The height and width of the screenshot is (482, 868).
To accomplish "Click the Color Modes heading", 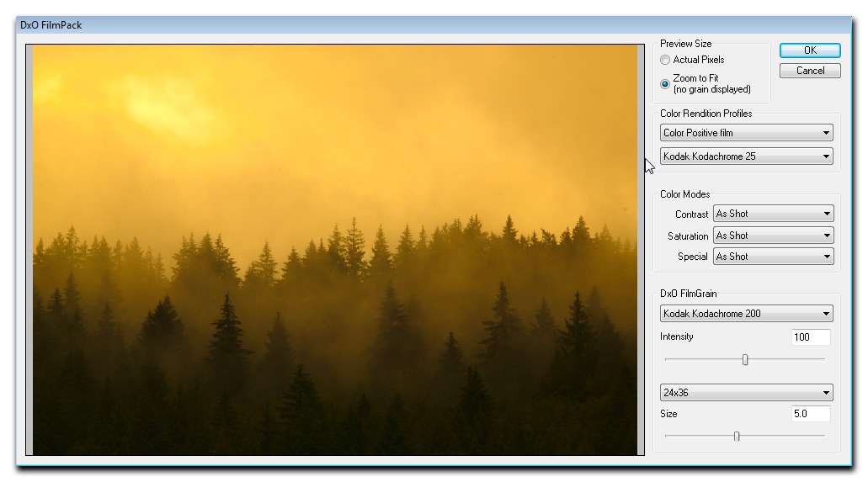I will click(684, 194).
